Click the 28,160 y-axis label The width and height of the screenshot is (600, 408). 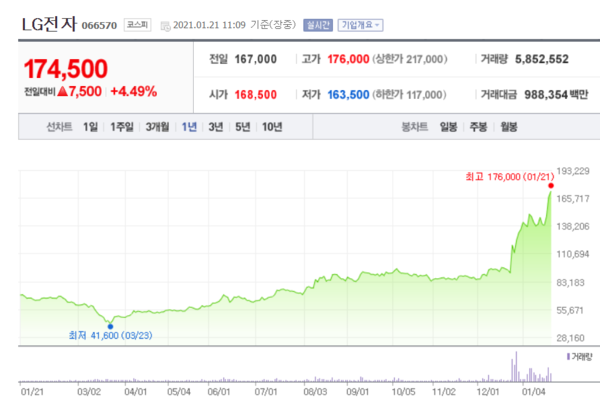pos(571,338)
